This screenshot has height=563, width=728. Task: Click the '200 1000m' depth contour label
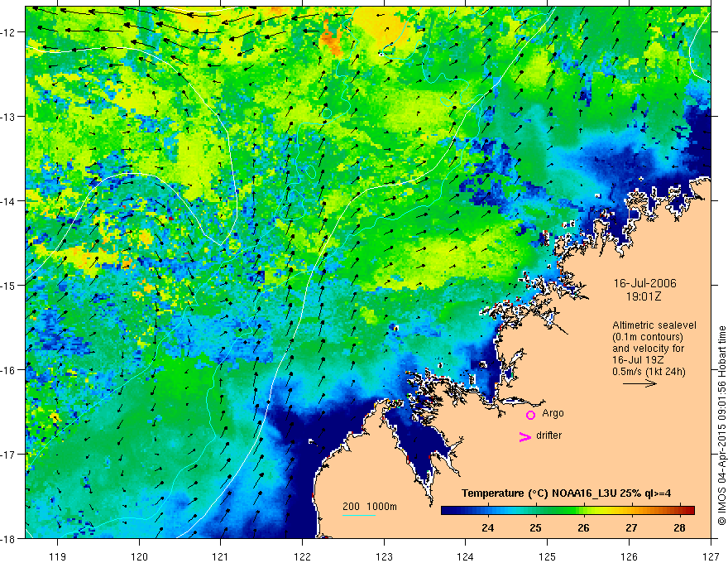point(370,507)
